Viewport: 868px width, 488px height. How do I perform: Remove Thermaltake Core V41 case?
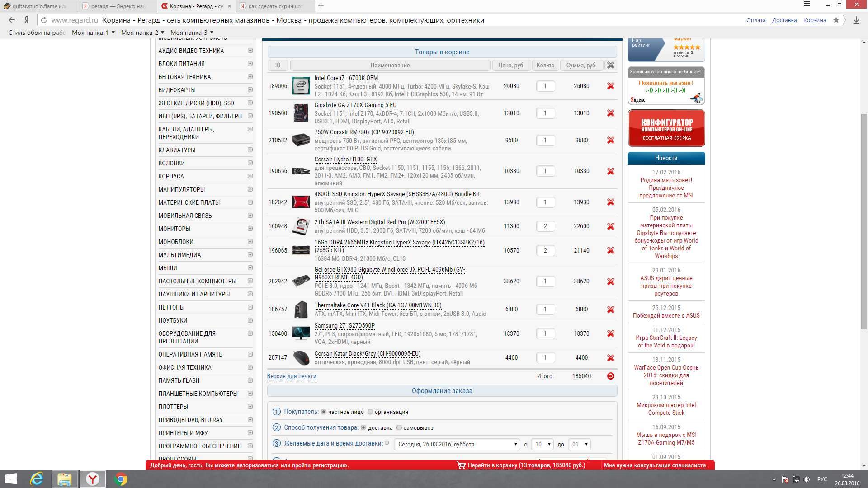pyautogui.click(x=610, y=310)
